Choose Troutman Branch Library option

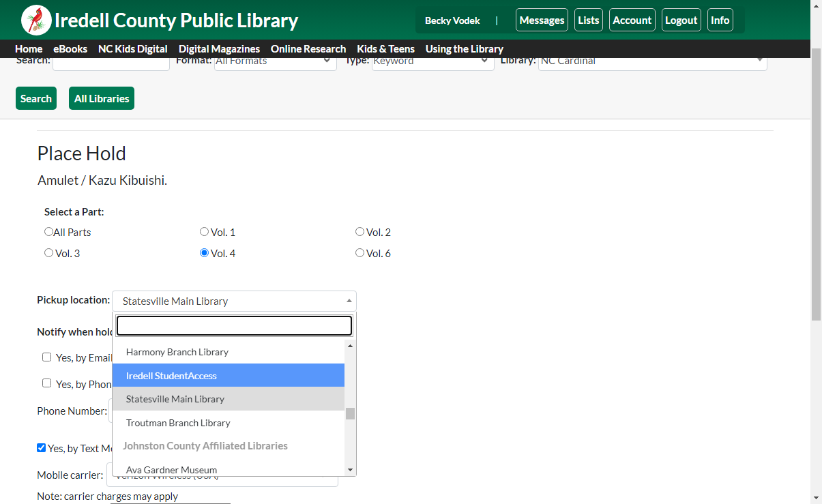[x=229, y=423]
